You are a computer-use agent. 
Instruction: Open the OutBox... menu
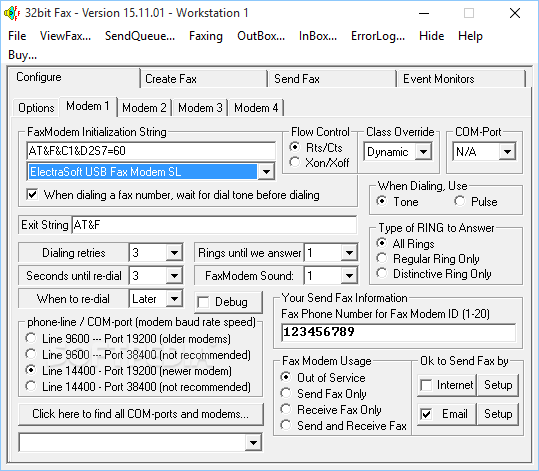click(x=261, y=36)
